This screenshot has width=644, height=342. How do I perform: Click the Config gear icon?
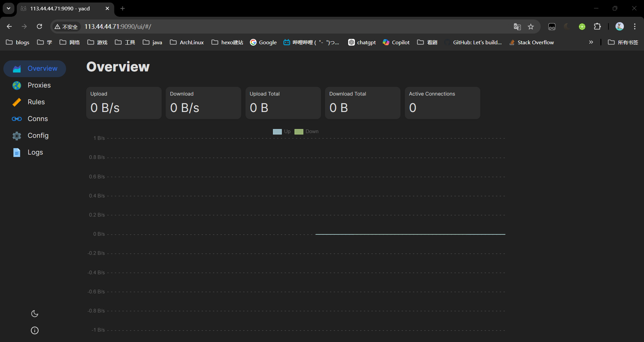(x=17, y=136)
